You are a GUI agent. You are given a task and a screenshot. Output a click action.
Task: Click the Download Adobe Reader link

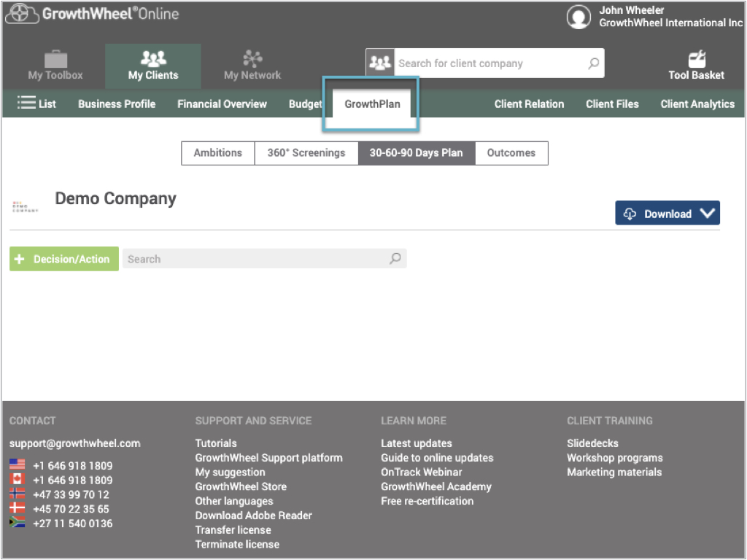253,516
